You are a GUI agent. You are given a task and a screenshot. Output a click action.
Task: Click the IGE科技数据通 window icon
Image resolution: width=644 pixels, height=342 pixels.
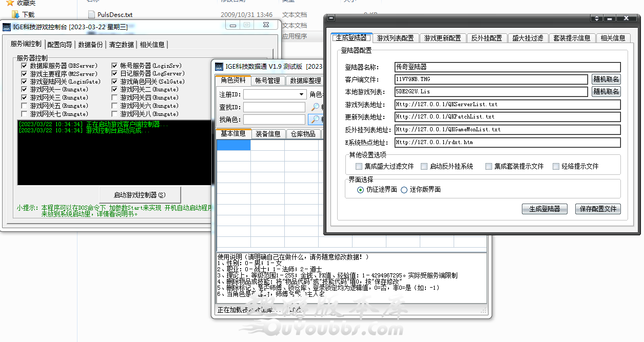point(219,66)
